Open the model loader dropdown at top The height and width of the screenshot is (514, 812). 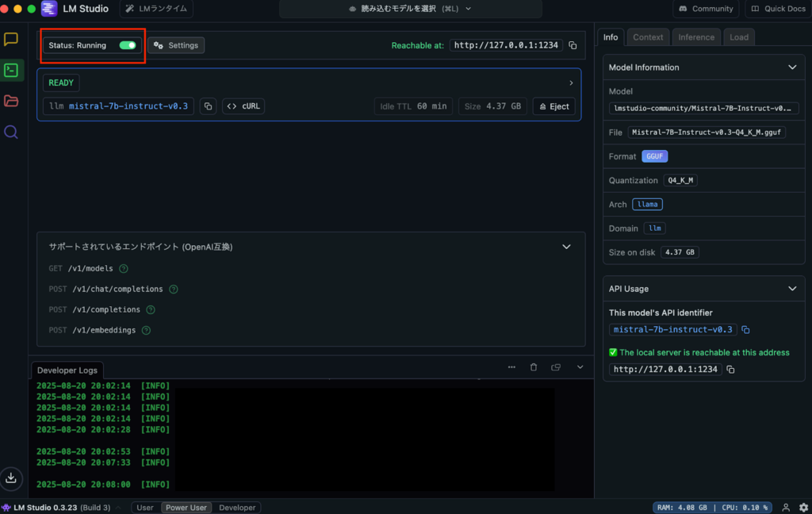click(x=410, y=9)
